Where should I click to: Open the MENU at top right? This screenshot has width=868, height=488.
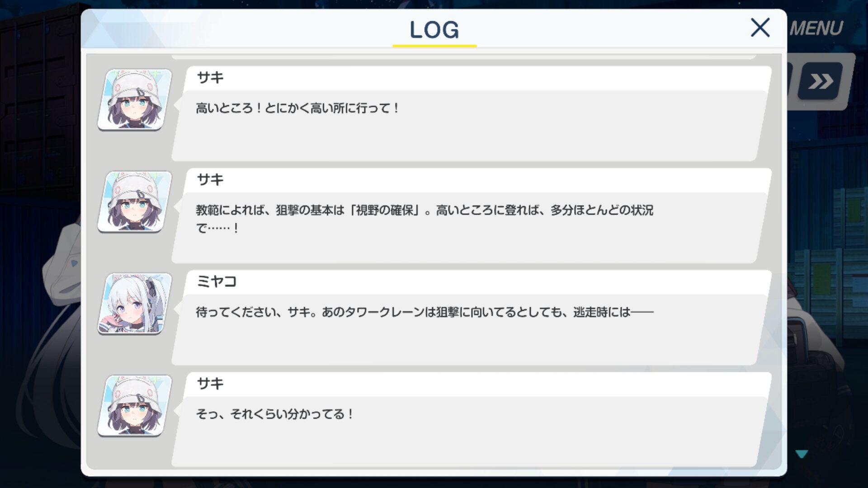coord(816,28)
